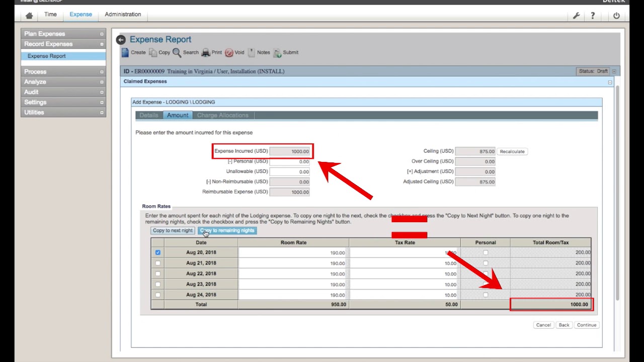644x362 pixels.
Task: Expand the Process section
Action: click(x=102, y=72)
